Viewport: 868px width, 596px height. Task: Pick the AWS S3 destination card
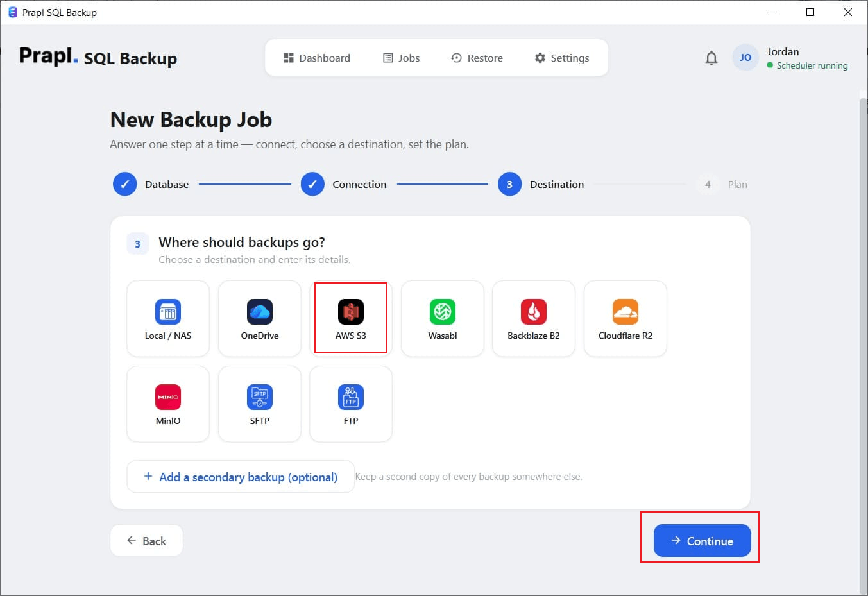351,319
